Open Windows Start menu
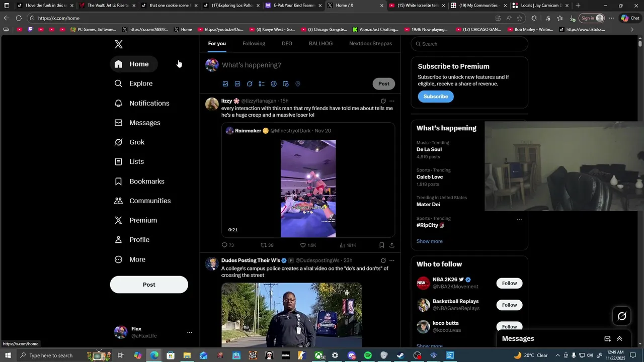The width and height of the screenshot is (644, 362). pos(7,355)
